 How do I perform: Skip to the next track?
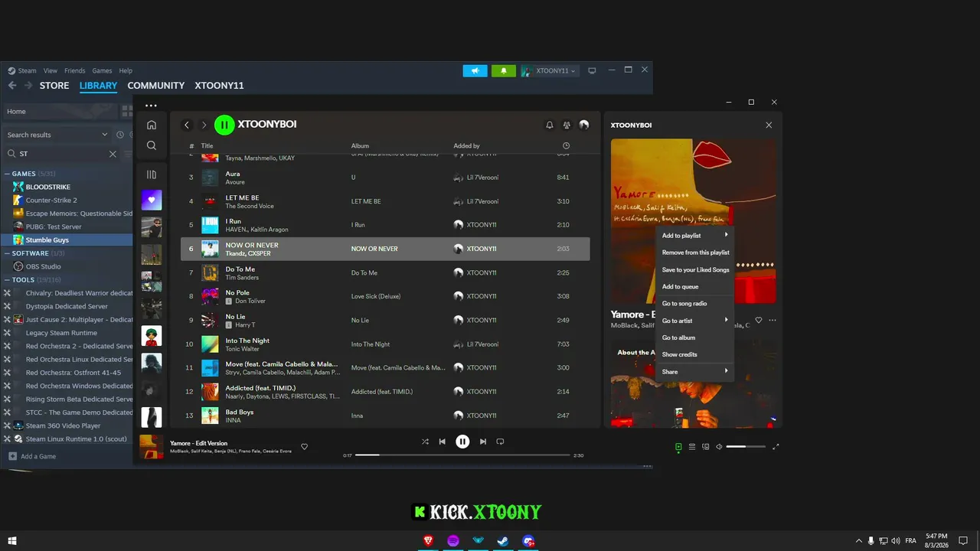tap(483, 442)
